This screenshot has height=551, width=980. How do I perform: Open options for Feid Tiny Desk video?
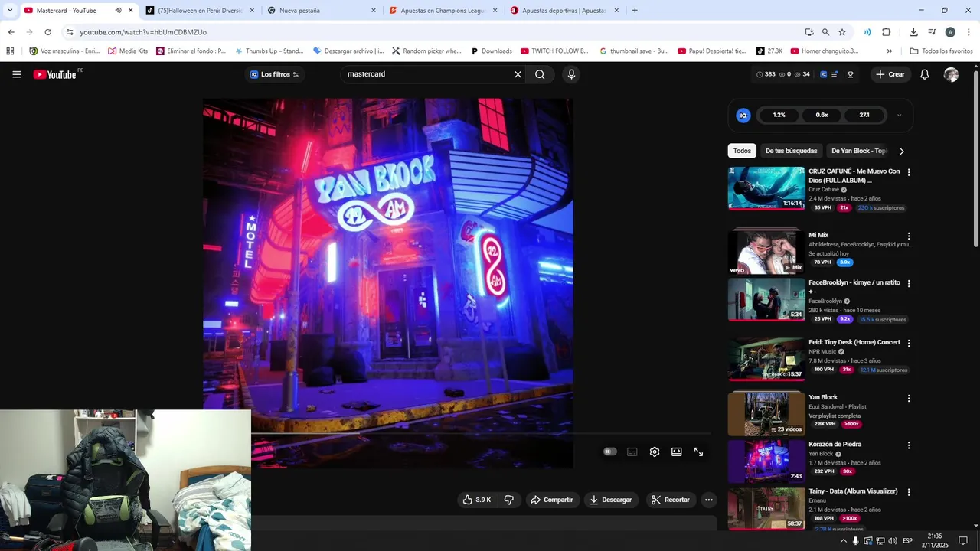point(909,343)
